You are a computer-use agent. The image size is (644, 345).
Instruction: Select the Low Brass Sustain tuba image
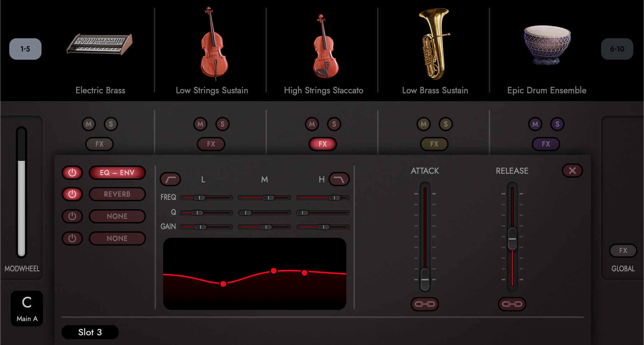coord(434,44)
